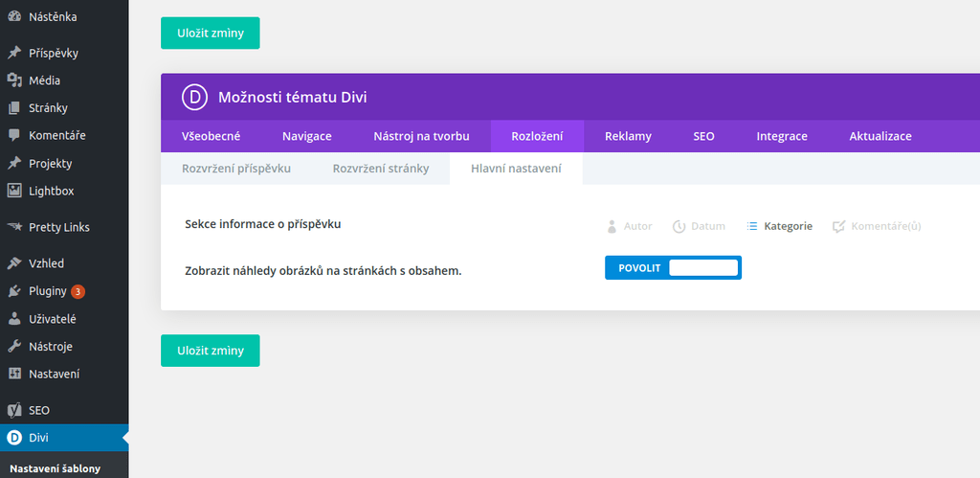Click the Pretty Links star icon

pyautogui.click(x=13, y=227)
